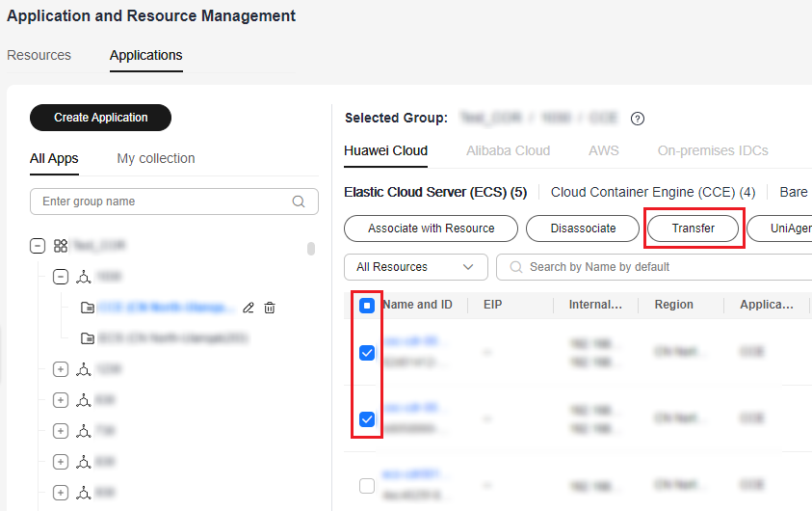Image resolution: width=812 pixels, height=511 pixels.
Task: Toggle the select-all checkbox in table header
Action: (x=367, y=306)
